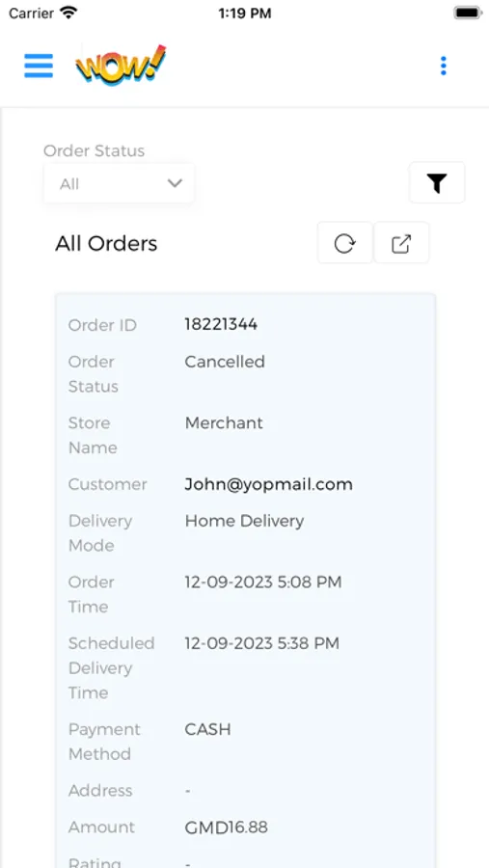Tap the battery indicator in status bar
Viewport: 489px width, 868px height.
(468, 13)
